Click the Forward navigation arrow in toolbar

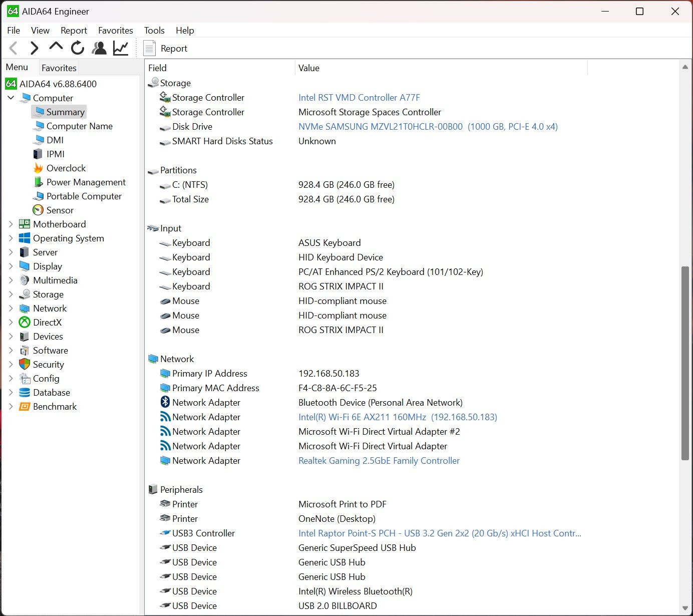(x=34, y=48)
